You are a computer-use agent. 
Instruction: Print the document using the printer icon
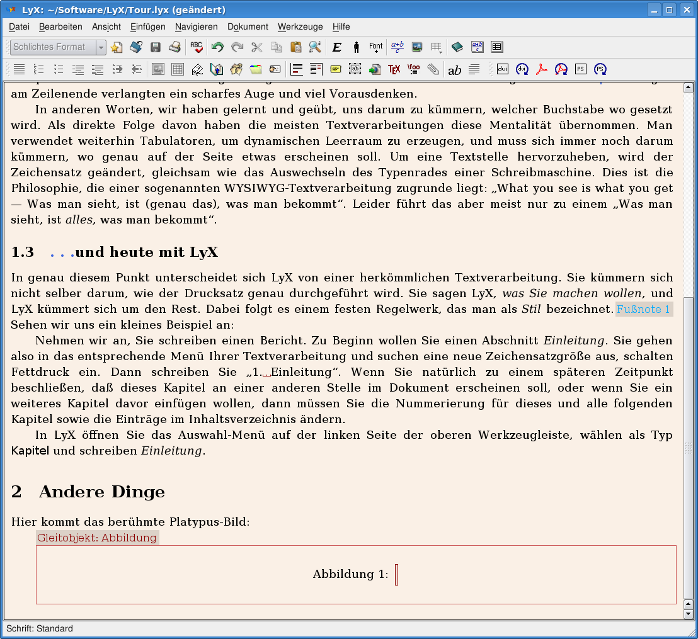tap(174, 47)
